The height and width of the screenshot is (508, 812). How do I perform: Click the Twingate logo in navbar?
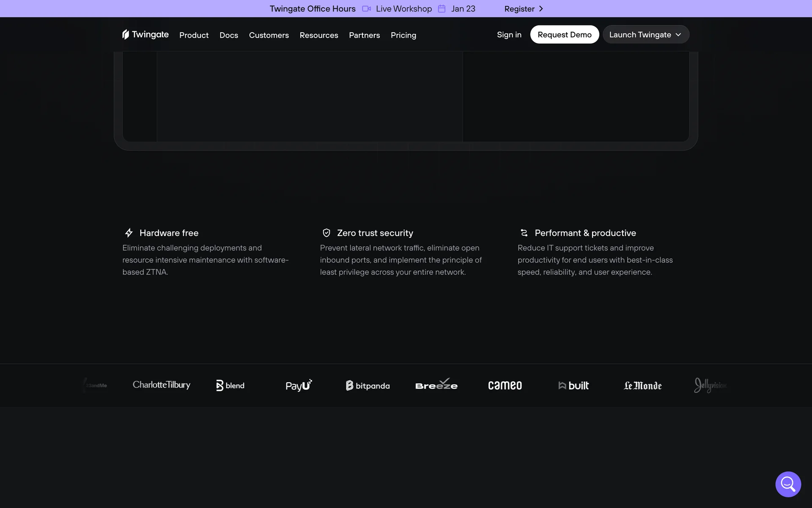(x=145, y=34)
